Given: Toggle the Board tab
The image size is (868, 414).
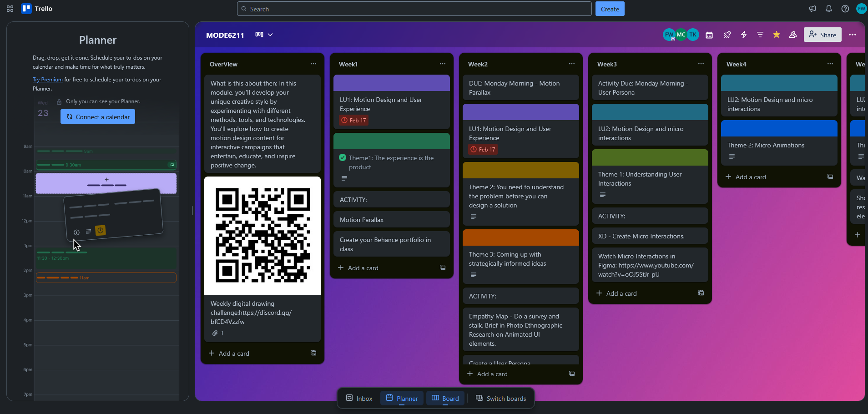Looking at the screenshot, I should (445, 399).
